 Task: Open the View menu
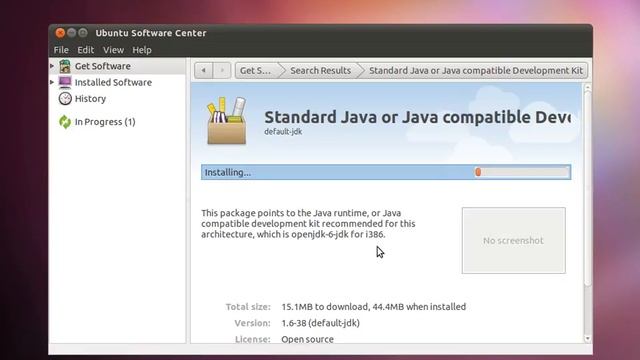click(113, 50)
